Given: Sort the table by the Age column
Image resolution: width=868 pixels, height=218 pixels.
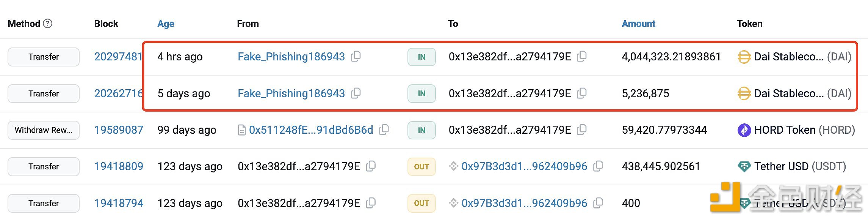Looking at the screenshot, I should 166,24.
